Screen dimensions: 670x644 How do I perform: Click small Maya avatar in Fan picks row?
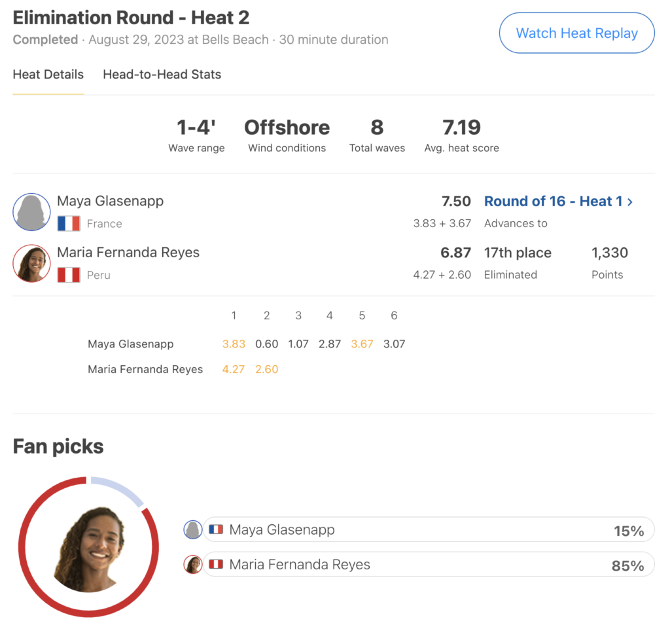[193, 530]
